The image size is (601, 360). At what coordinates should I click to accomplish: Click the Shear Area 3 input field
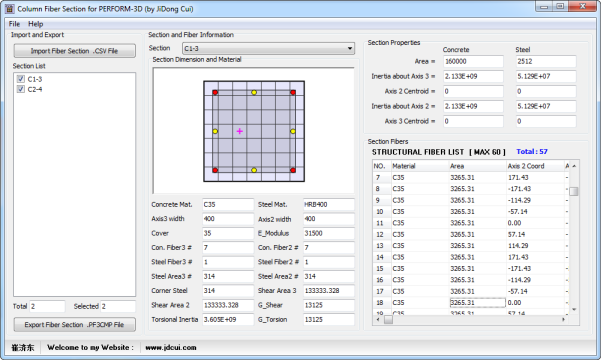pos(328,291)
